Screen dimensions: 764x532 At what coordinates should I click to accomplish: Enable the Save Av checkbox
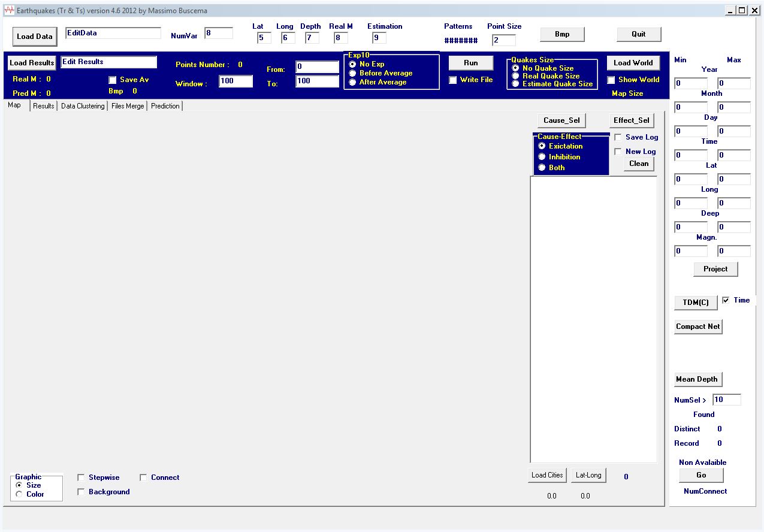(x=113, y=80)
